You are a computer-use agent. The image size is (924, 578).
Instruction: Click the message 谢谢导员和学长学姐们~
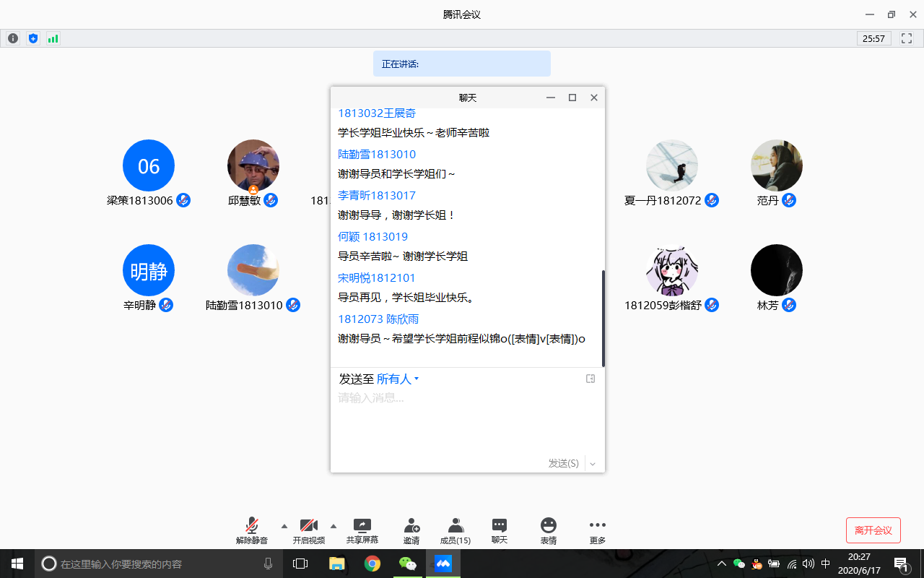(x=396, y=174)
